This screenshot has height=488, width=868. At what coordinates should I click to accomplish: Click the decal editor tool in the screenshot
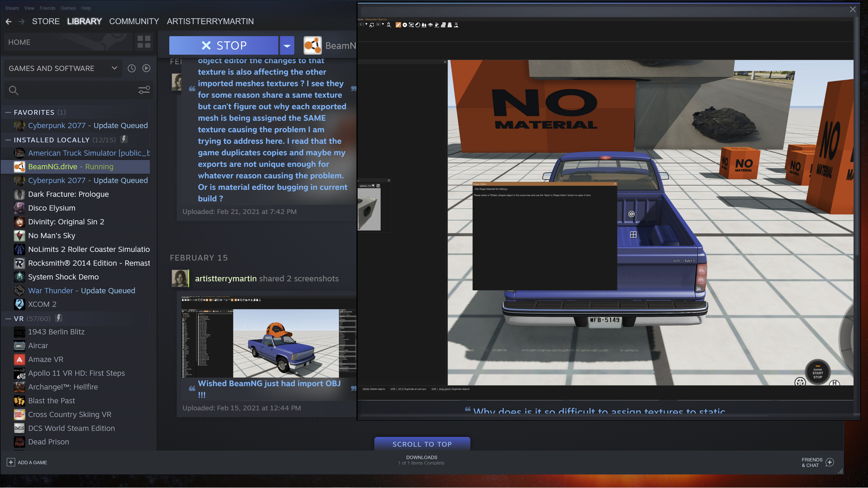click(417, 25)
